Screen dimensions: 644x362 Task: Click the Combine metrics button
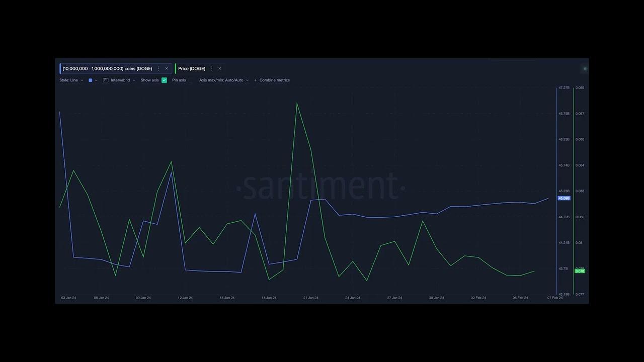tap(272, 80)
